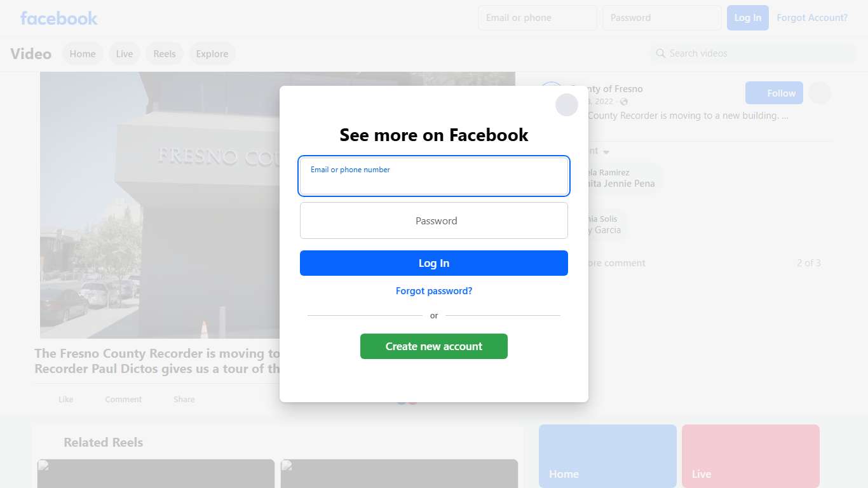Click the facebook logo in header

coord(59,18)
